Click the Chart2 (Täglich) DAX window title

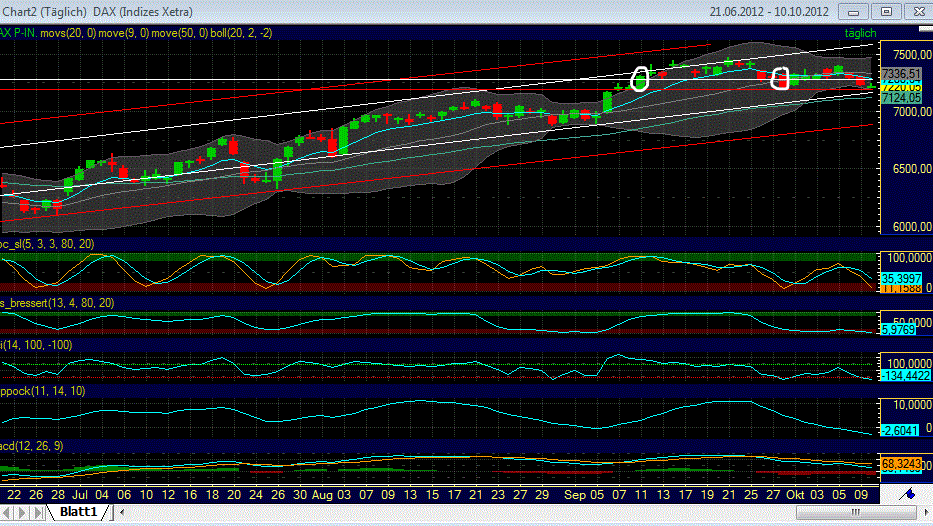(x=97, y=11)
